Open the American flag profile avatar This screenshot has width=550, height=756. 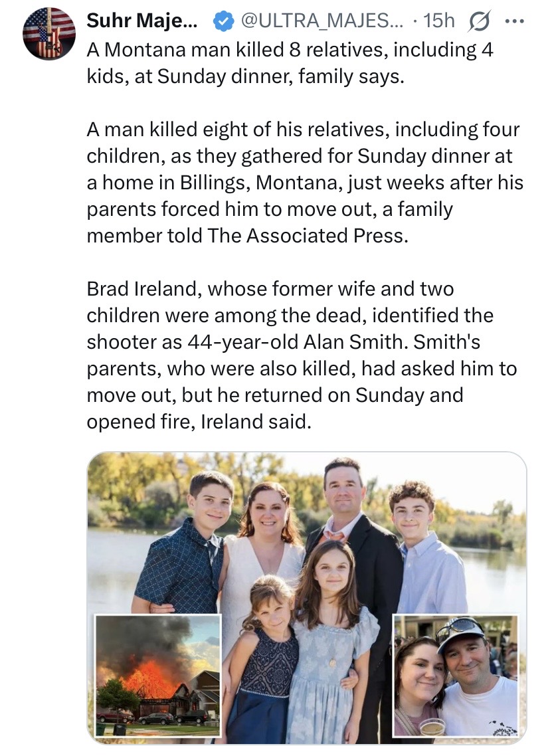(49, 34)
